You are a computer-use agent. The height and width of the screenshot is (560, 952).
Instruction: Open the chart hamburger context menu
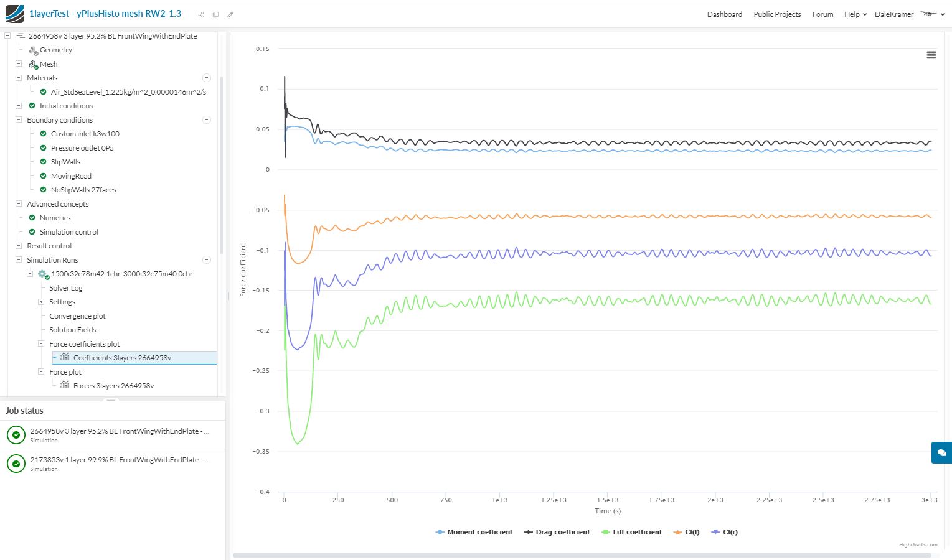coord(931,55)
